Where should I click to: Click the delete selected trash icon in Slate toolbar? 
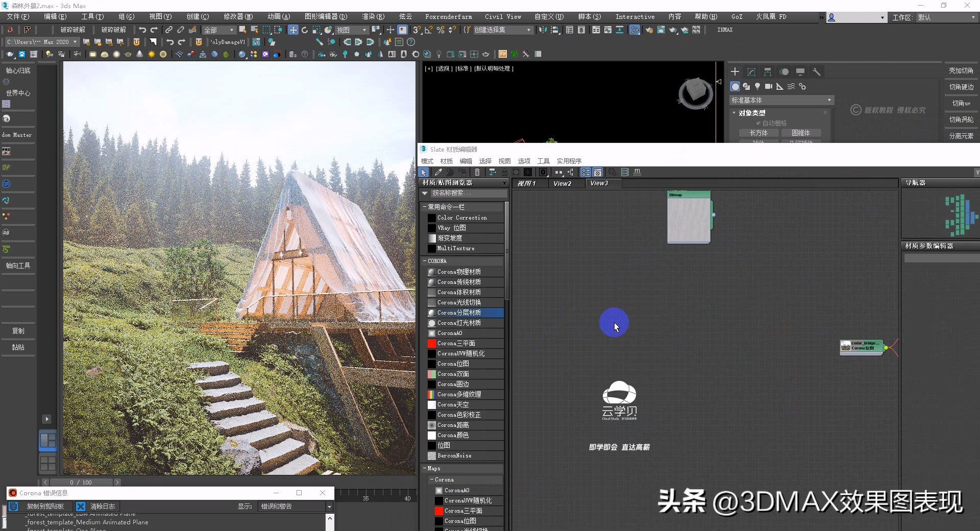(477, 173)
